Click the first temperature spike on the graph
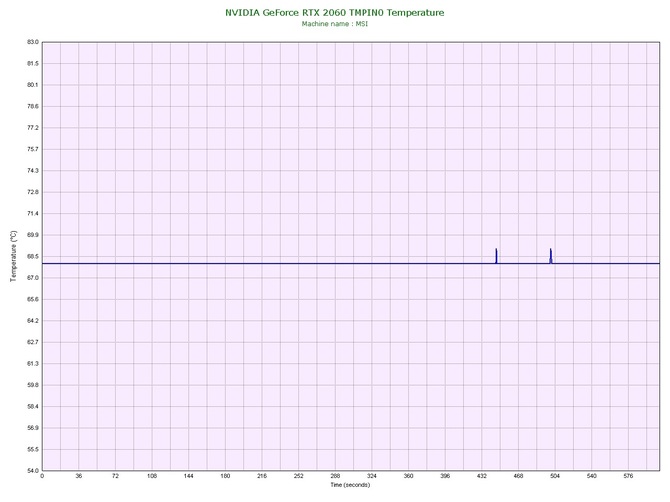 pyautogui.click(x=496, y=255)
